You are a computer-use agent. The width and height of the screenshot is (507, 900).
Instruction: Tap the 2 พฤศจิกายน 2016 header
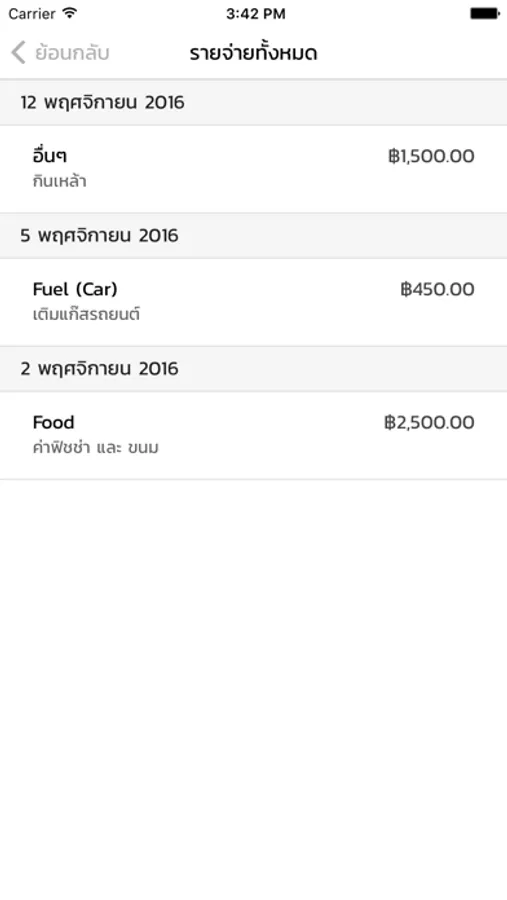[x=253, y=368]
